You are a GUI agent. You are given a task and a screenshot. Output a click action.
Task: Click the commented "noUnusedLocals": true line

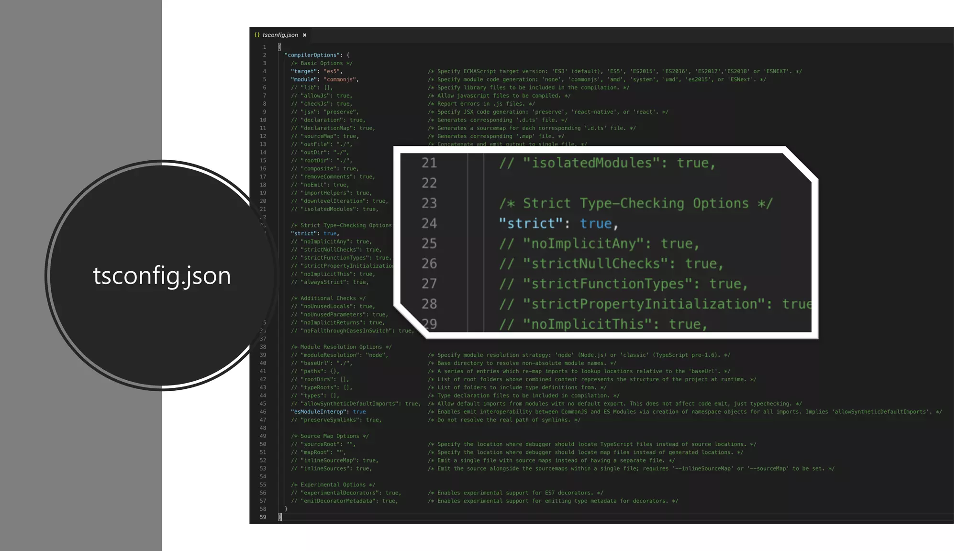pyautogui.click(x=333, y=307)
